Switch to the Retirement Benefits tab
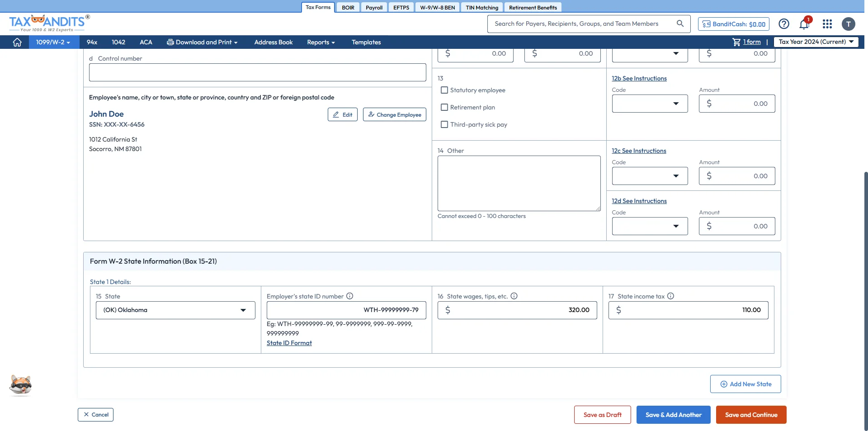Image resolution: width=868 pixels, height=431 pixels. pyautogui.click(x=533, y=7)
